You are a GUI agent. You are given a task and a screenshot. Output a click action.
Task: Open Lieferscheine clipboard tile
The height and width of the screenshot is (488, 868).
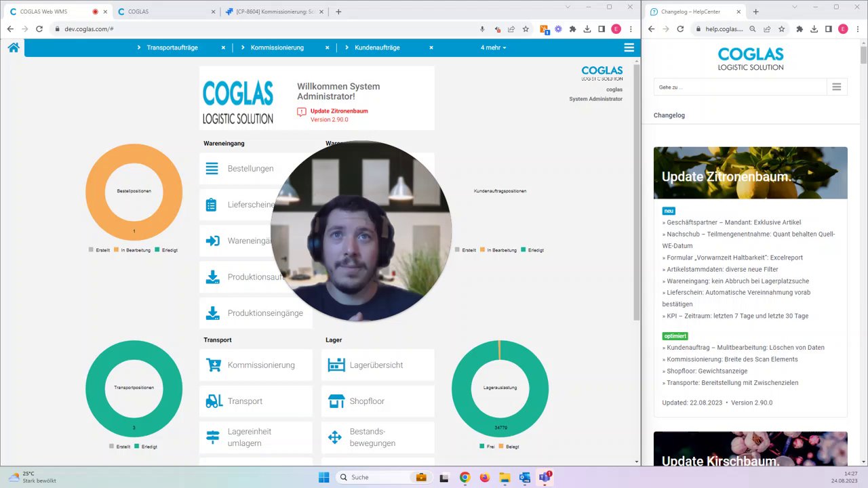256,205
